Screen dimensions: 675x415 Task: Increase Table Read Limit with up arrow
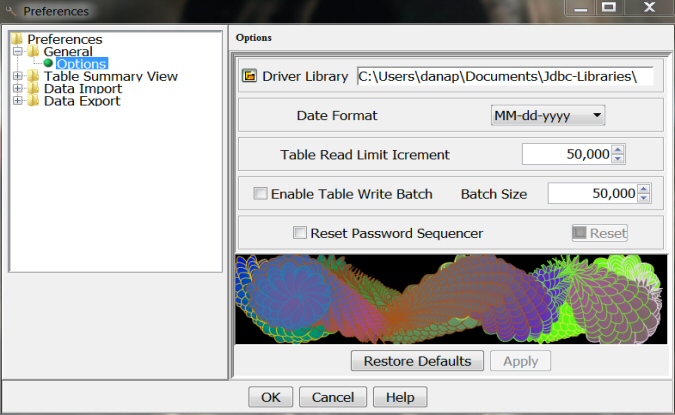[618, 150]
